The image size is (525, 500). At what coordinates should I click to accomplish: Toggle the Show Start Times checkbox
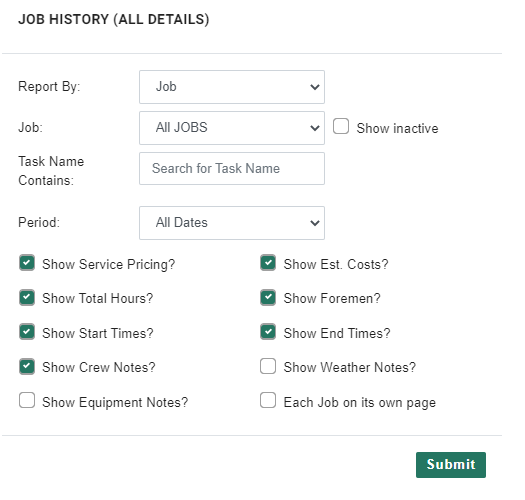27,332
